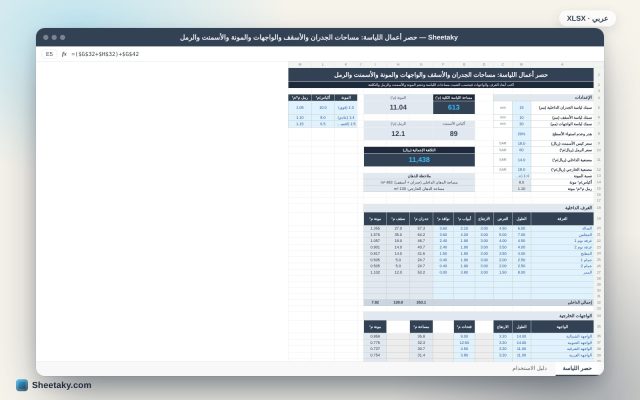Select the 1:3 strong mix ratio cell

point(346,108)
